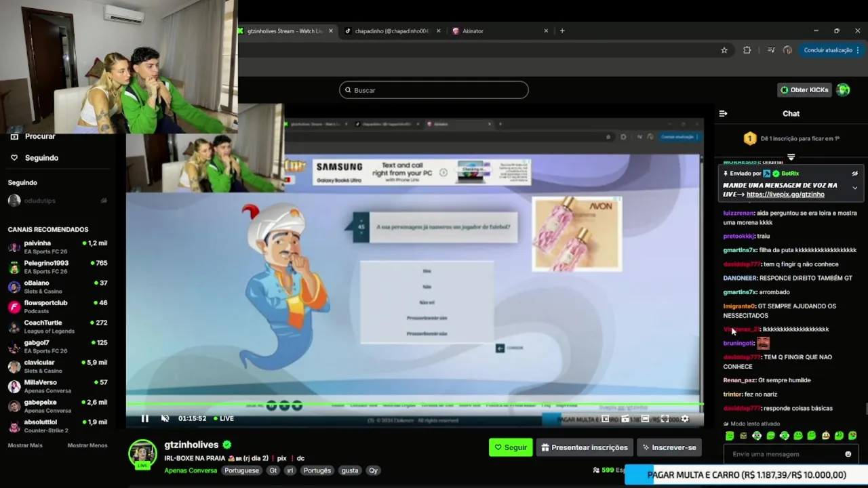Click the Obter KICKs button
The width and height of the screenshot is (868, 488).
point(804,90)
